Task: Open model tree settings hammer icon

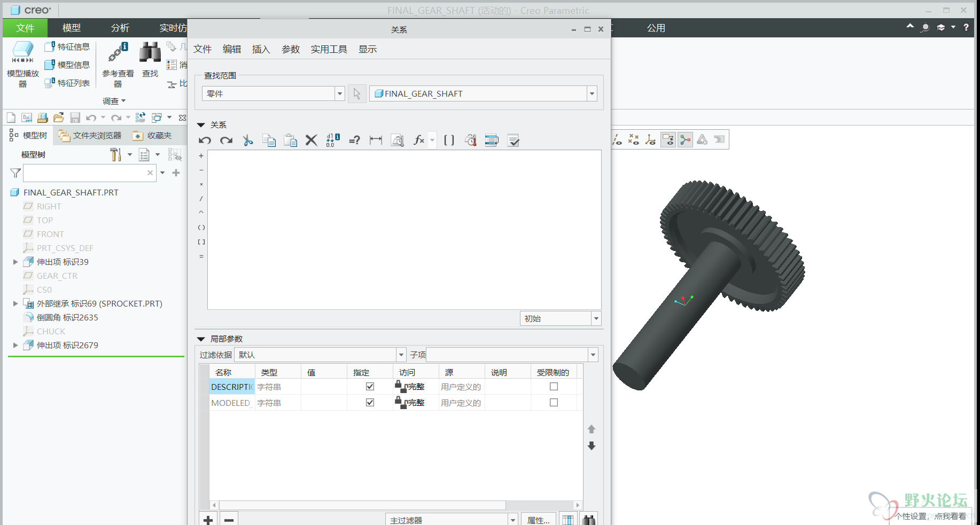Action: click(x=115, y=155)
